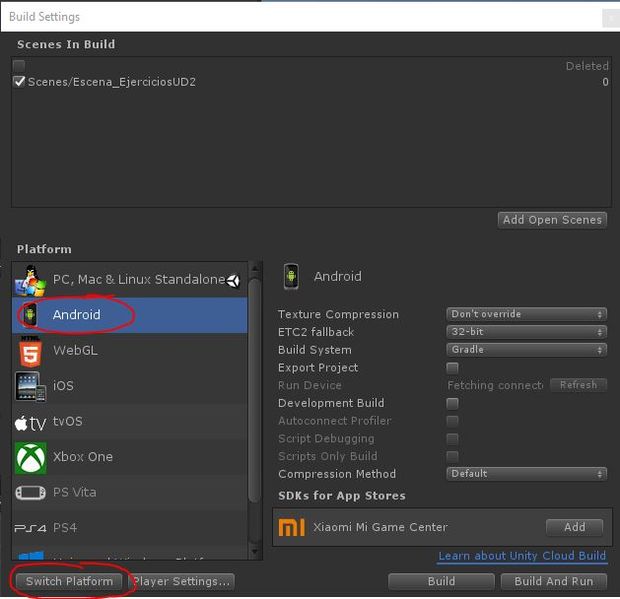The image size is (620, 599).
Task: Enable the Development Build checkbox
Action: [452, 403]
